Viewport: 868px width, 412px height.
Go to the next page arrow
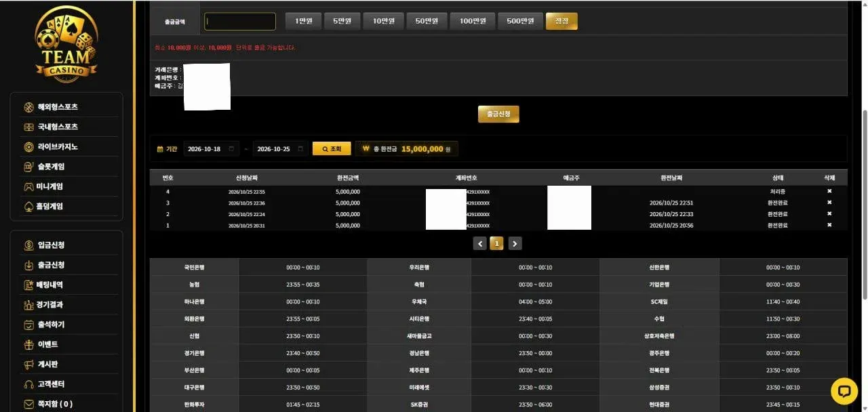click(x=515, y=243)
